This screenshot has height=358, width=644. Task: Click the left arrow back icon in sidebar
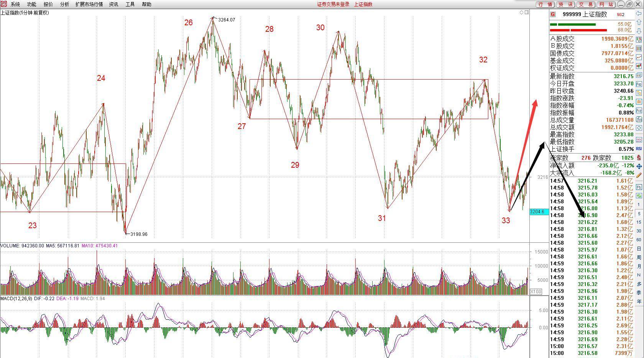pyautogui.click(x=639, y=13)
